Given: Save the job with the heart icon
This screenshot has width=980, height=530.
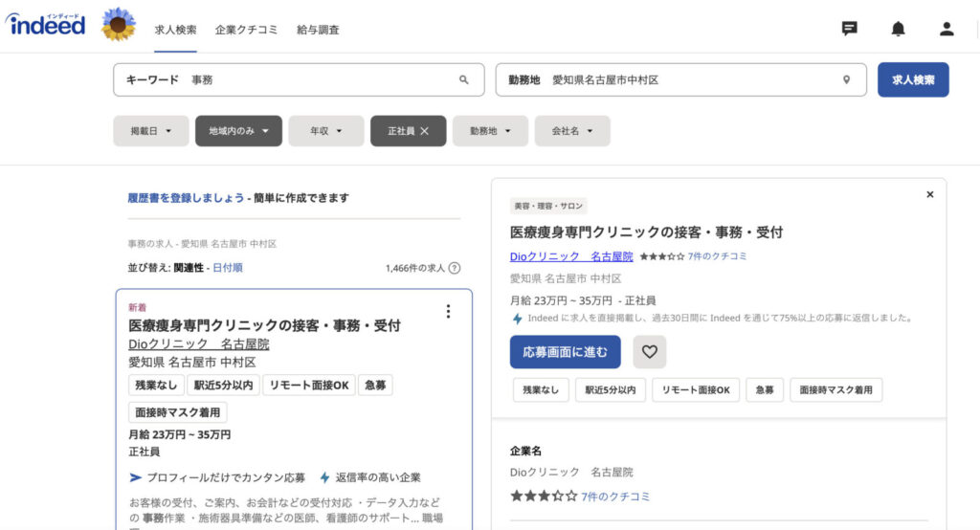Looking at the screenshot, I should point(650,352).
